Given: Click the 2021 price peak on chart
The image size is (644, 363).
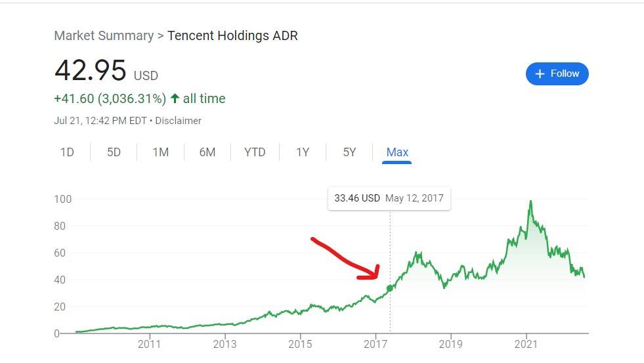Looking at the screenshot, I should [x=530, y=202].
